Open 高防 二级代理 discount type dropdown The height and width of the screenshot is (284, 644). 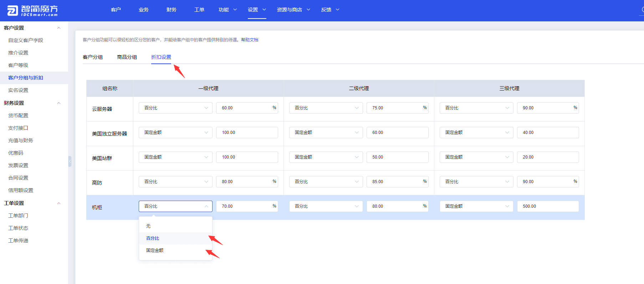[x=326, y=182]
